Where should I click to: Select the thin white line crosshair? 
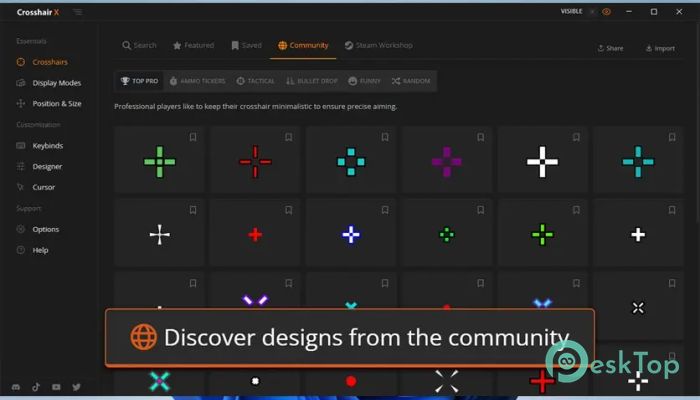(x=159, y=235)
